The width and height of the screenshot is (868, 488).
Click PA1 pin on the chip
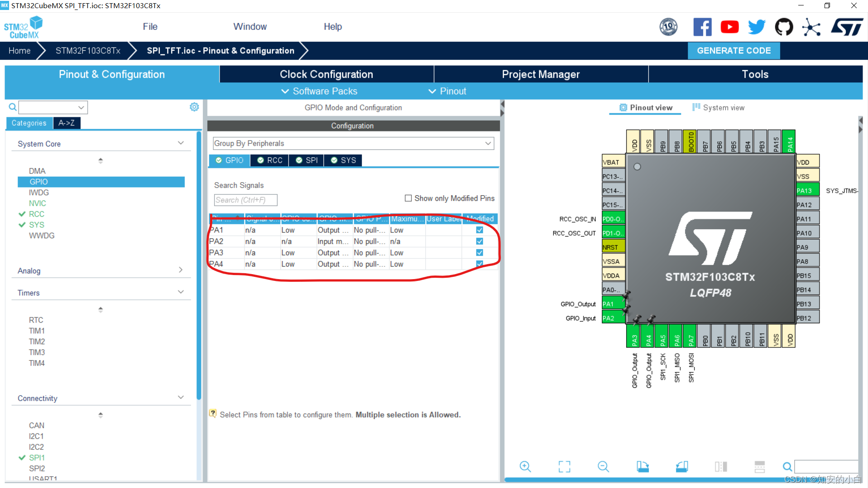[613, 304]
